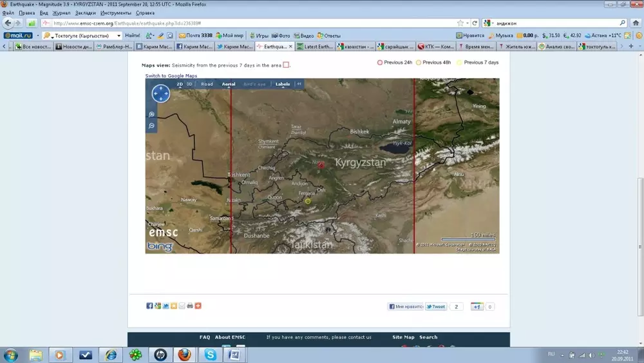
Task: Click the printer icon below the map
Action: pyautogui.click(x=190, y=306)
